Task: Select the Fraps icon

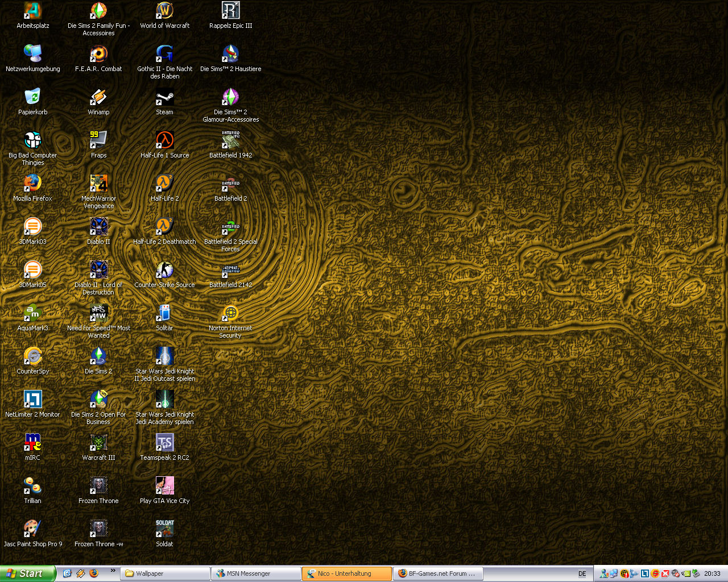Action: point(99,145)
